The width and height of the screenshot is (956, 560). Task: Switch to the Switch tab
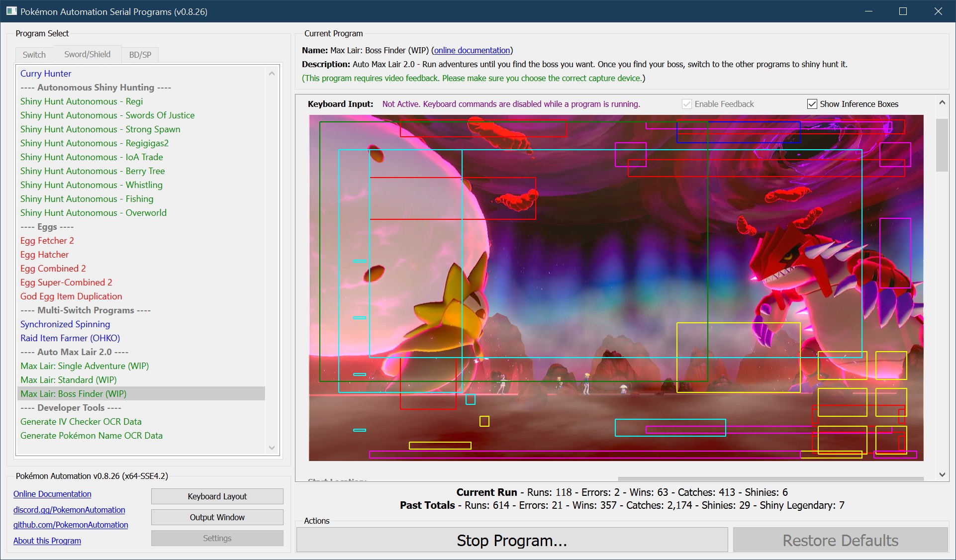coord(34,55)
